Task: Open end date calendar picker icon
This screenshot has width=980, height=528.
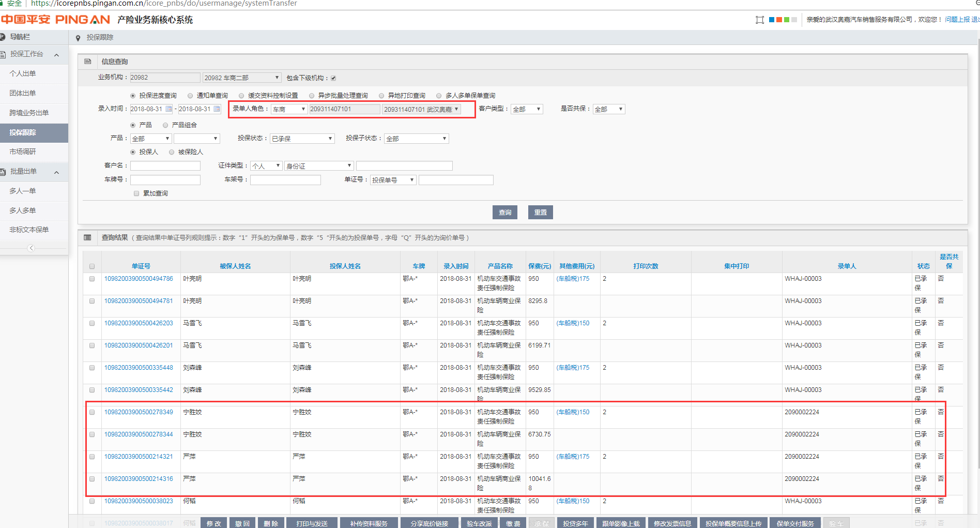Action: pyautogui.click(x=217, y=109)
